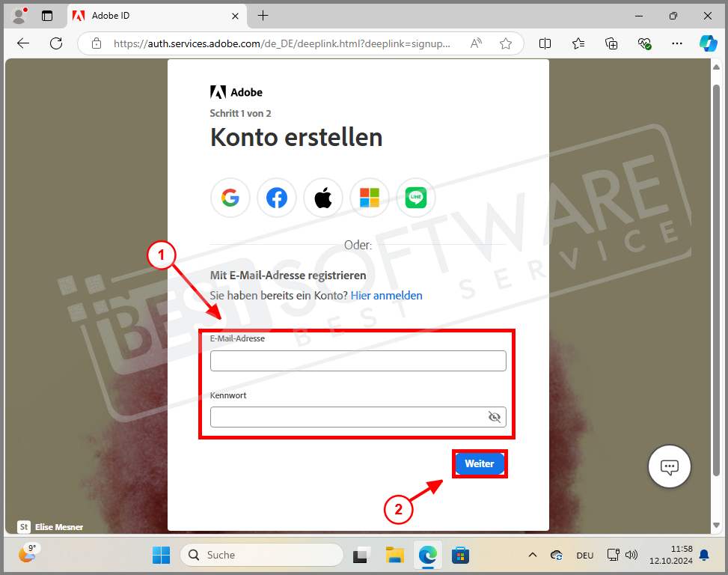
Task: Show hidden system tray icons
Action: [533, 555]
